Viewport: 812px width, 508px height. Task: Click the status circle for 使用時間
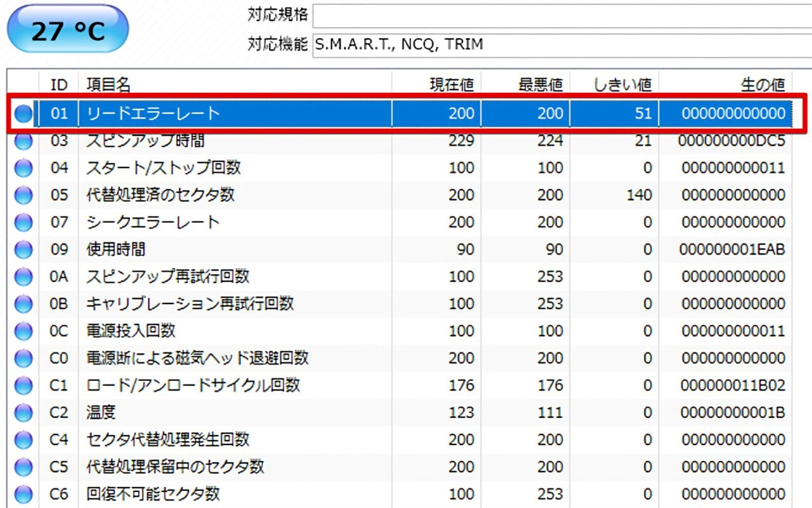click(x=23, y=250)
